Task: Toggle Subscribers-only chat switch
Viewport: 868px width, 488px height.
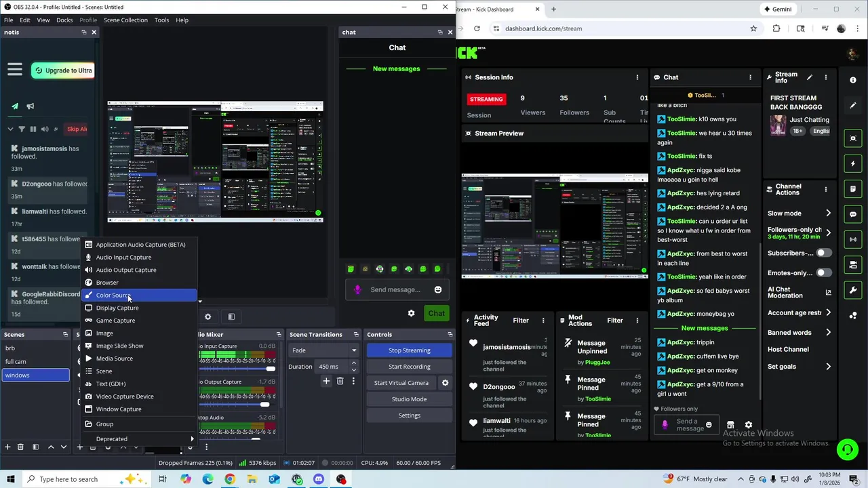Action: (x=824, y=253)
